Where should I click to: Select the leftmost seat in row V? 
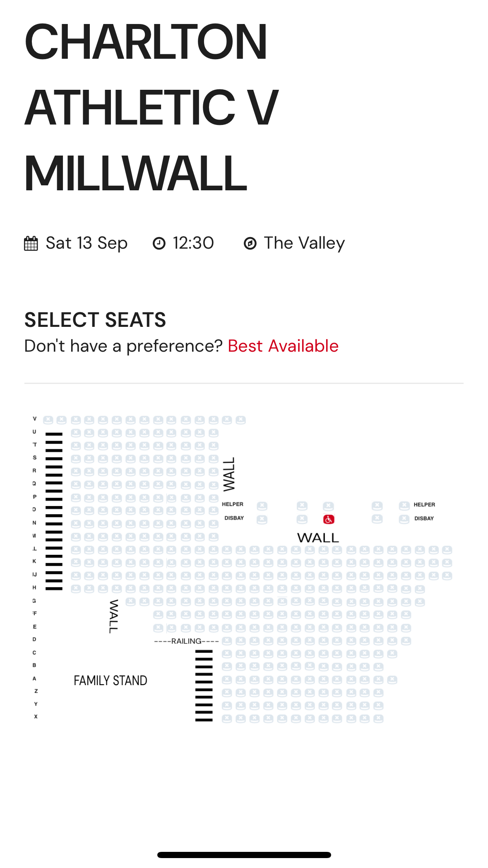pos(48,420)
